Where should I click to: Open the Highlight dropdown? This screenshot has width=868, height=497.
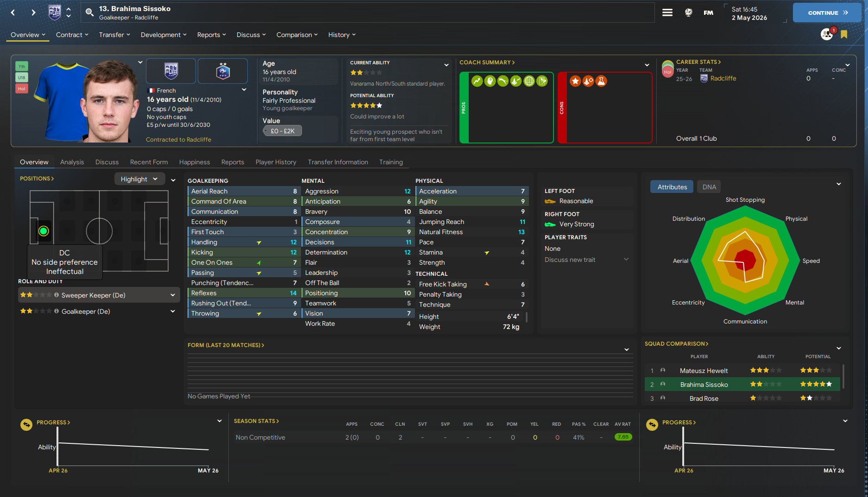click(x=139, y=179)
